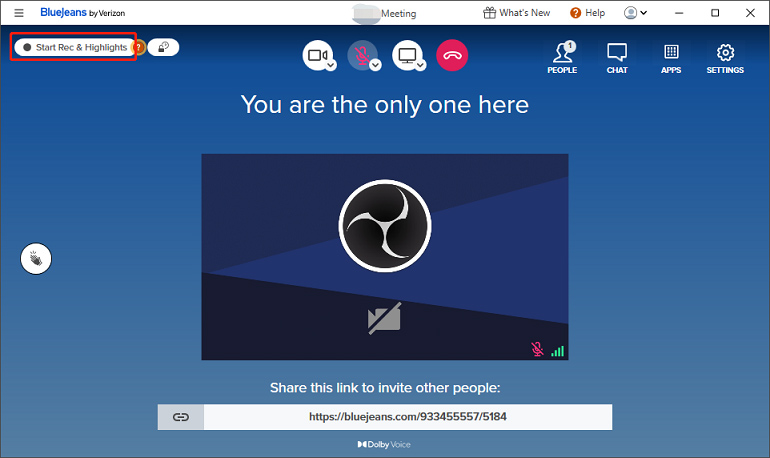This screenshot has height=458, width=770.
Task: Click muted mic indicator in video tile
Action: tap(537, 349)
